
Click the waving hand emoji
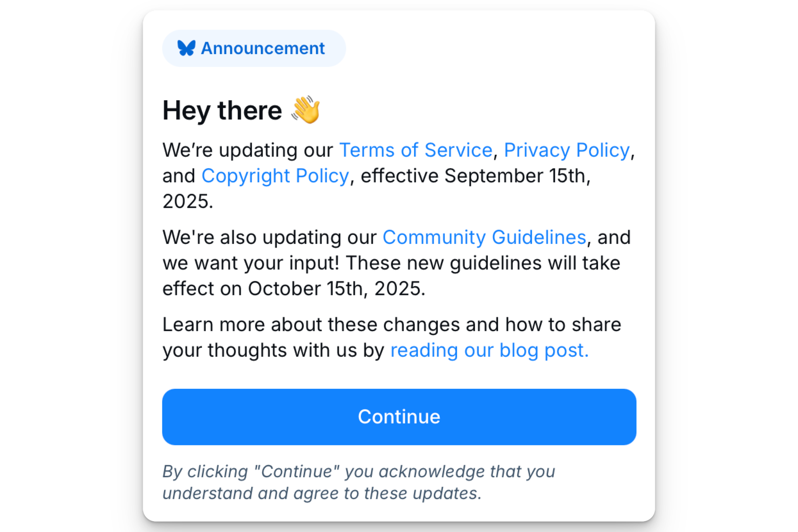click(306, 110)
